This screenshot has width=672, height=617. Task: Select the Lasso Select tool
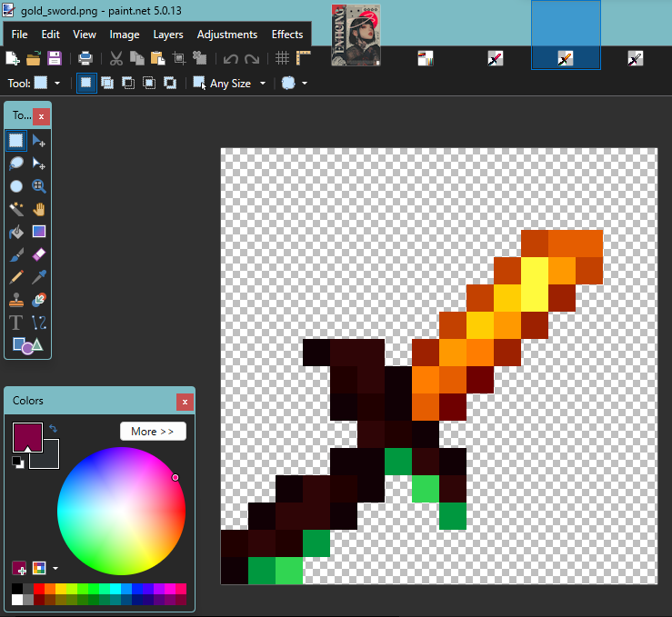coord(16,164)
